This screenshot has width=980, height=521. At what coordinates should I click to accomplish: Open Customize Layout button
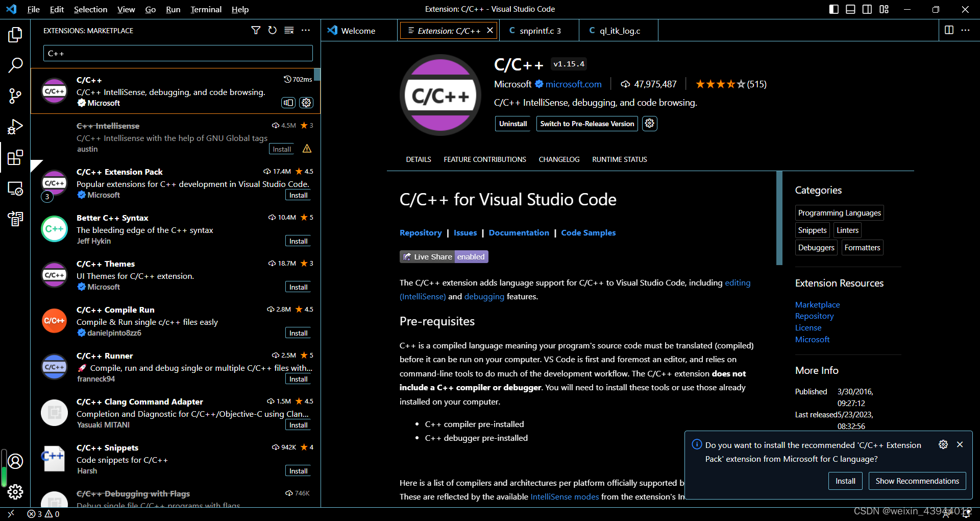pos(884,9)
